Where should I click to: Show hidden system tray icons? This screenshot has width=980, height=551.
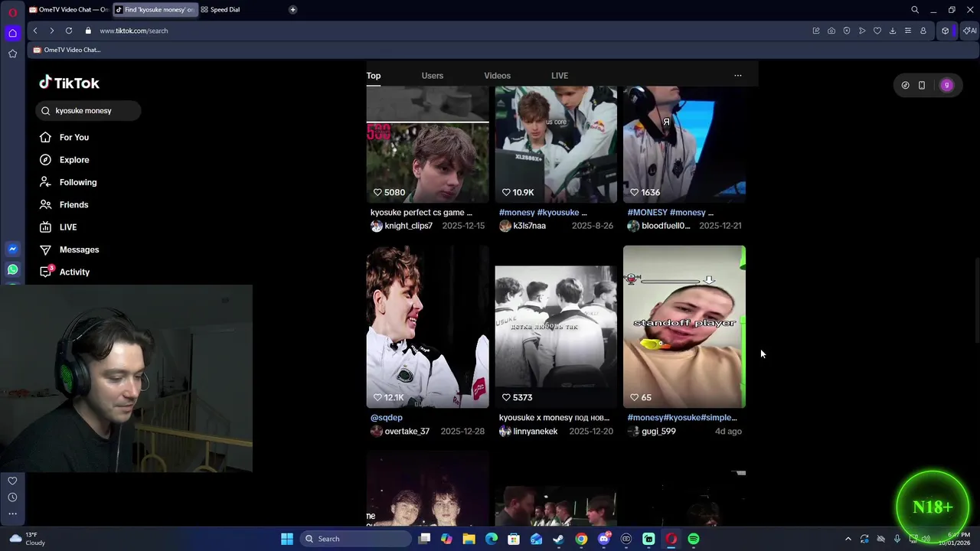point(848,539)
